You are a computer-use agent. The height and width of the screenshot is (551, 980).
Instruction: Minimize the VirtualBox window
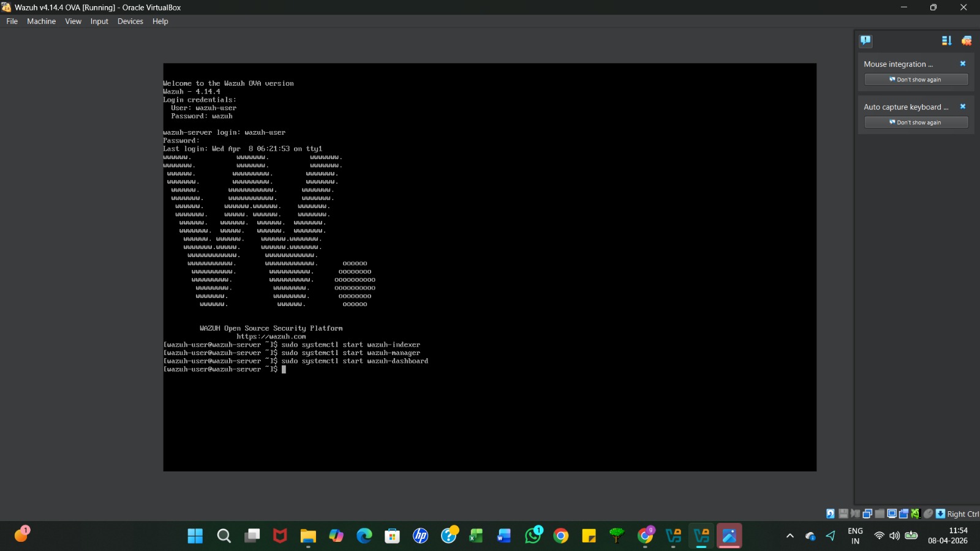pos(903,7)
